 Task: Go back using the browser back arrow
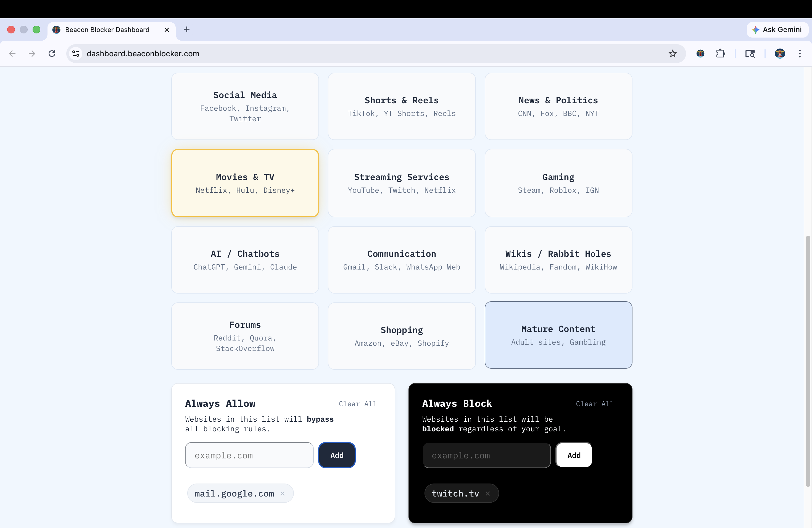(x=12, y=54)
